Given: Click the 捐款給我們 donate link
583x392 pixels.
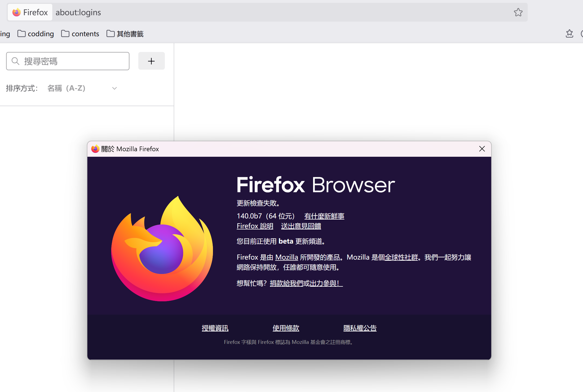Looking at the screenshot, I should [x=286, y=283].
